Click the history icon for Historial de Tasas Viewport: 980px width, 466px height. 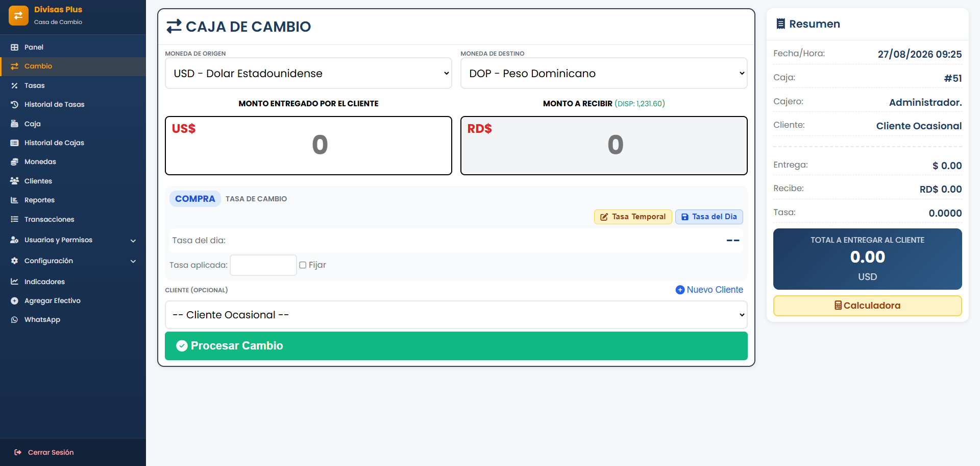[14, 104]
